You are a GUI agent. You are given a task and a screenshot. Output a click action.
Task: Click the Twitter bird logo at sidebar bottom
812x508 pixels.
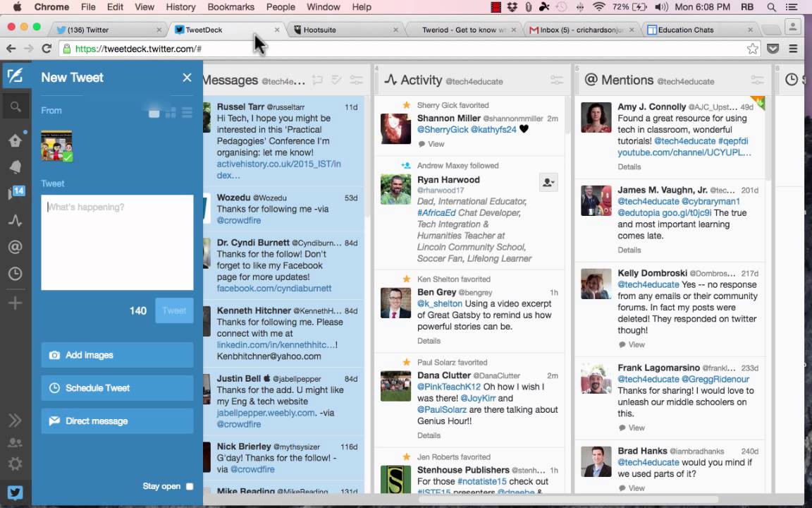(x=15, y=492)
